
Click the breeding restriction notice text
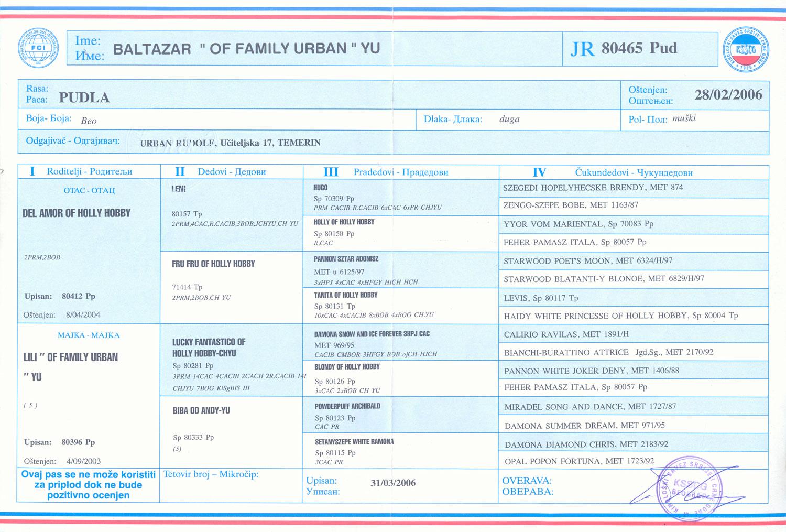(88, 485)
